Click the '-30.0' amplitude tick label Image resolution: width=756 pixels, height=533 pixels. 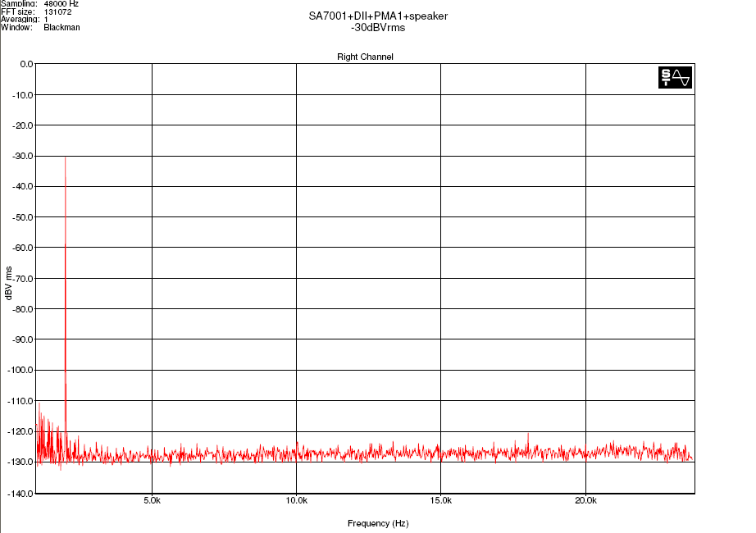pyautogui.click(x=23, y=157)
